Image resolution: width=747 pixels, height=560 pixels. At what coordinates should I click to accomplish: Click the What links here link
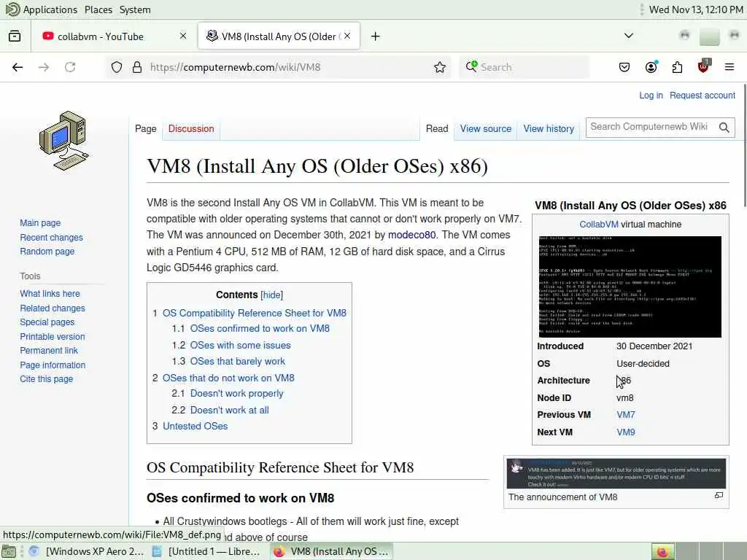tap(50, 294)
